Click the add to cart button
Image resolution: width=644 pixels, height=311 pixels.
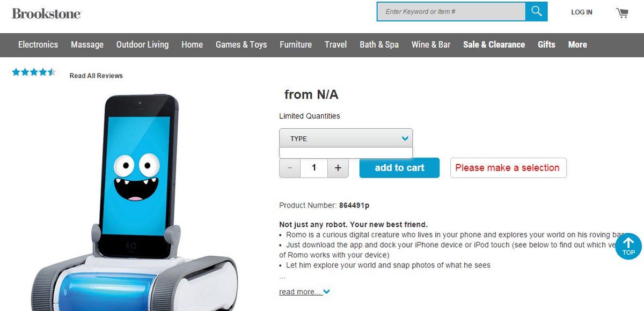[x=399, y=168]
